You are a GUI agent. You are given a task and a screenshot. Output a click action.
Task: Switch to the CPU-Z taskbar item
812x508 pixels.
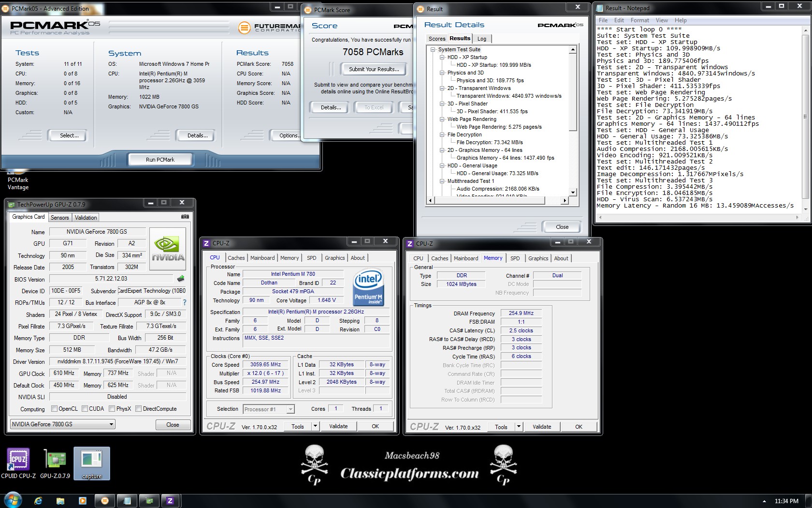point(170,501)
